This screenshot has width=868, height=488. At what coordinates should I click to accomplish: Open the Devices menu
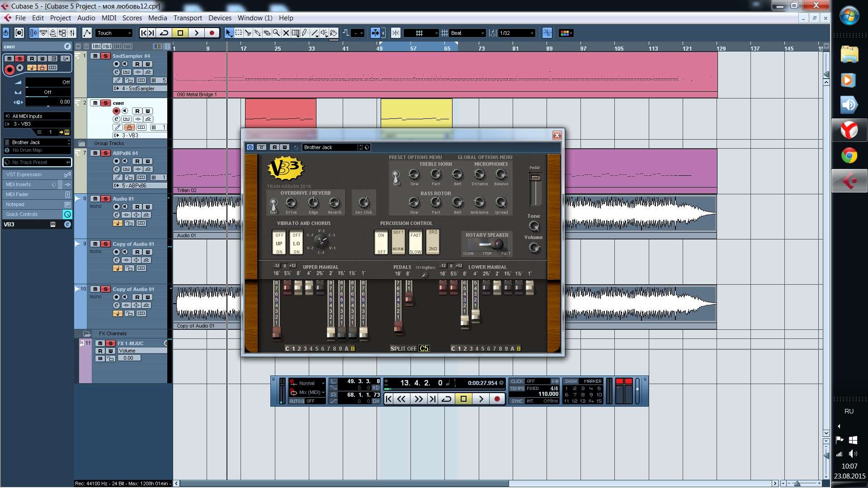point(220,18)
